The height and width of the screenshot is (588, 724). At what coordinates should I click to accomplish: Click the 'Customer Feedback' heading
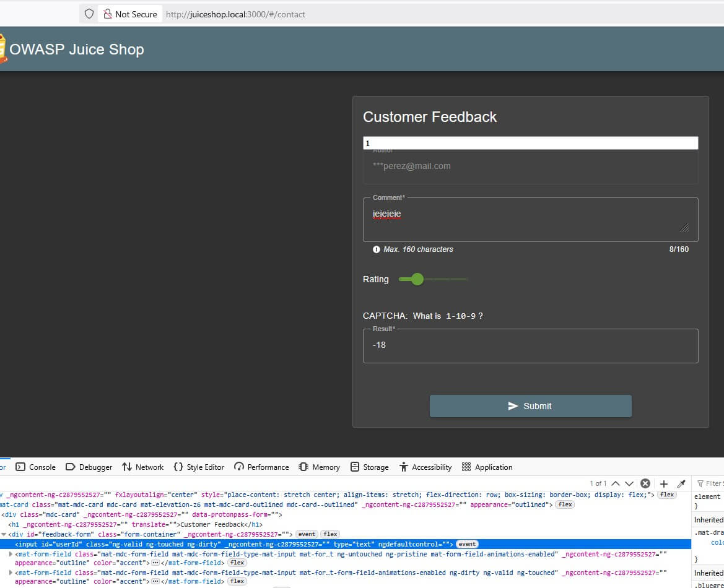(x=430, y=117)
